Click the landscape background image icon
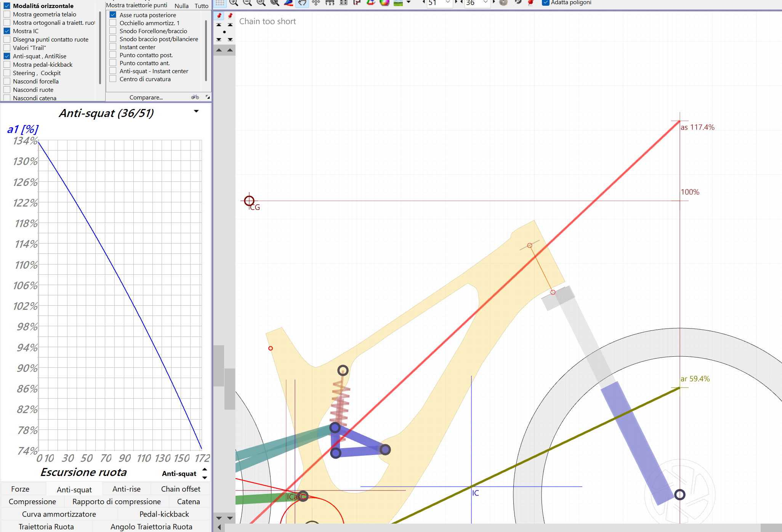 [x=398, y=3]
